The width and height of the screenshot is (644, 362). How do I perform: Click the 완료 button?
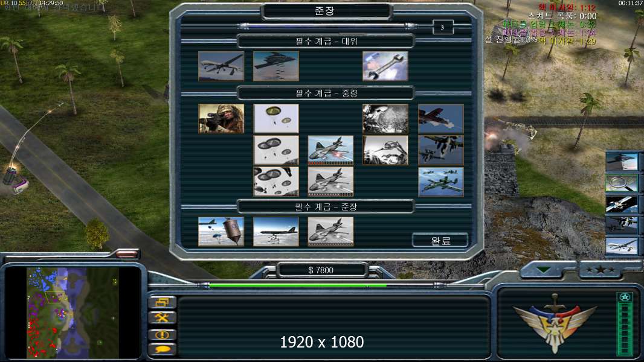[x=440, y=240]
